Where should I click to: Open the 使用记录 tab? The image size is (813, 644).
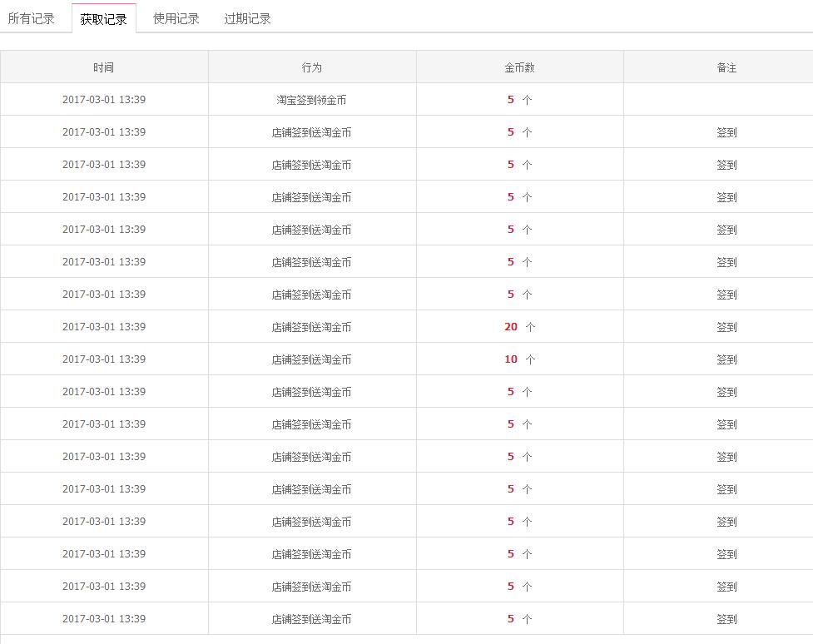pos(176,18)
